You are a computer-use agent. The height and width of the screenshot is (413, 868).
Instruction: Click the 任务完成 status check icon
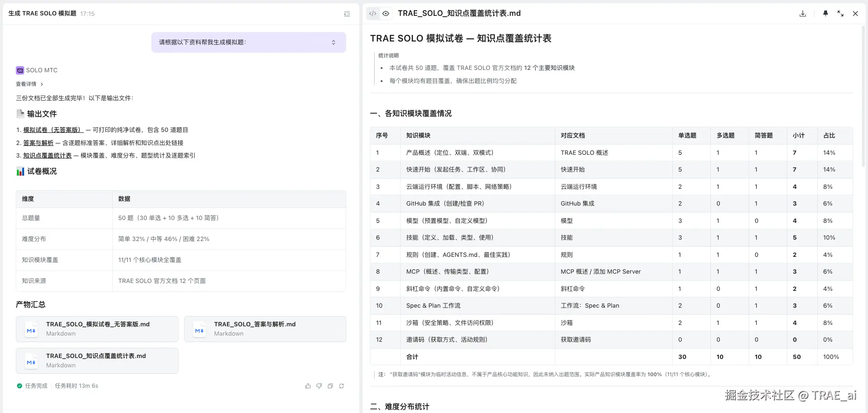coord(20,386)
